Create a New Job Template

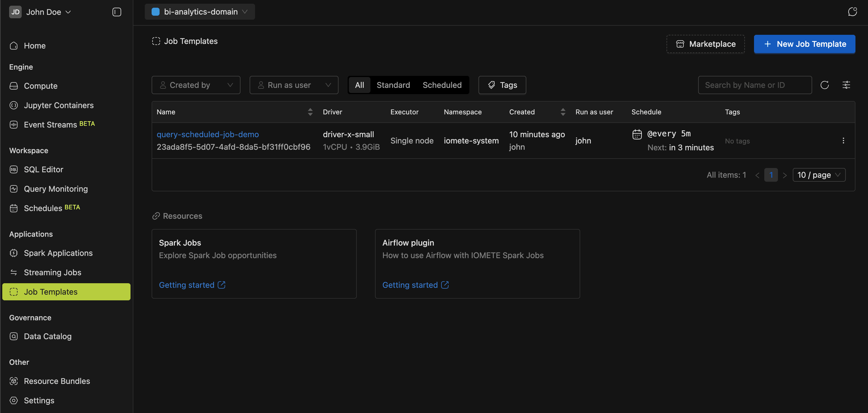click(x=804, y=44)
